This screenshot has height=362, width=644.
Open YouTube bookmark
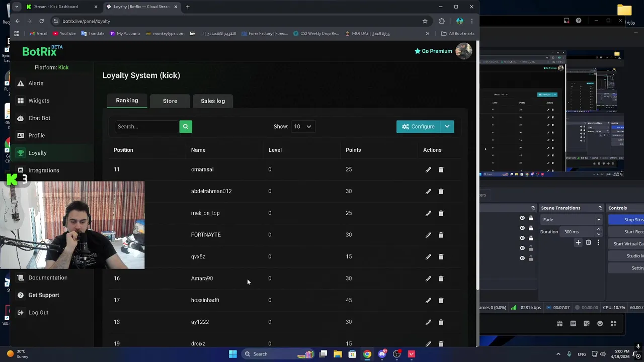point(64,34)
